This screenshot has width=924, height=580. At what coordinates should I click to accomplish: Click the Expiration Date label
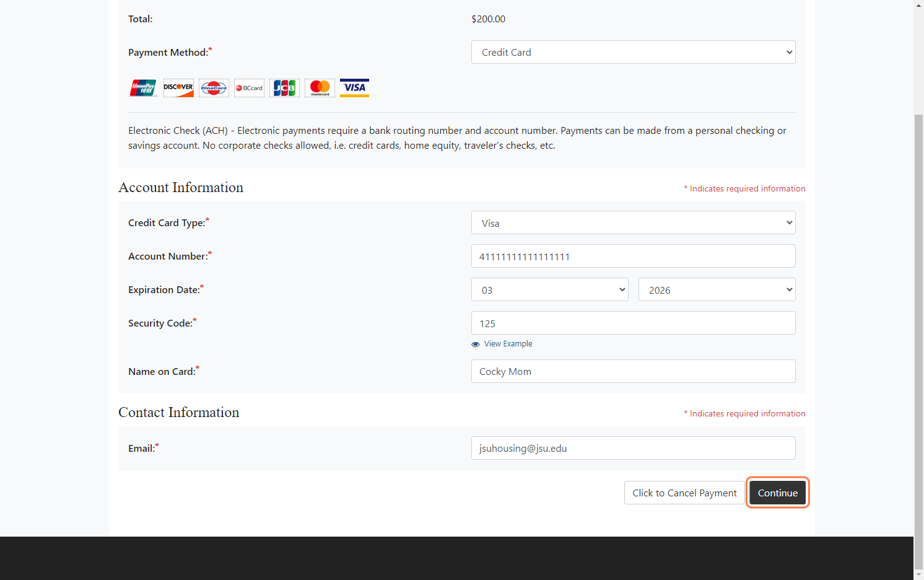pos(166,289)
